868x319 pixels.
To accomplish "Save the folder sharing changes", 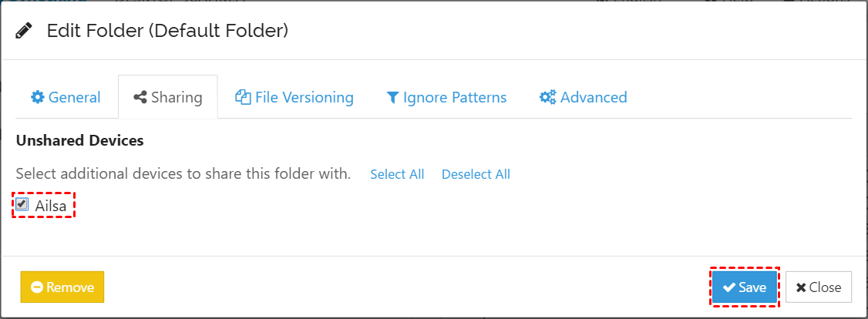I will [x=745, y=287].
